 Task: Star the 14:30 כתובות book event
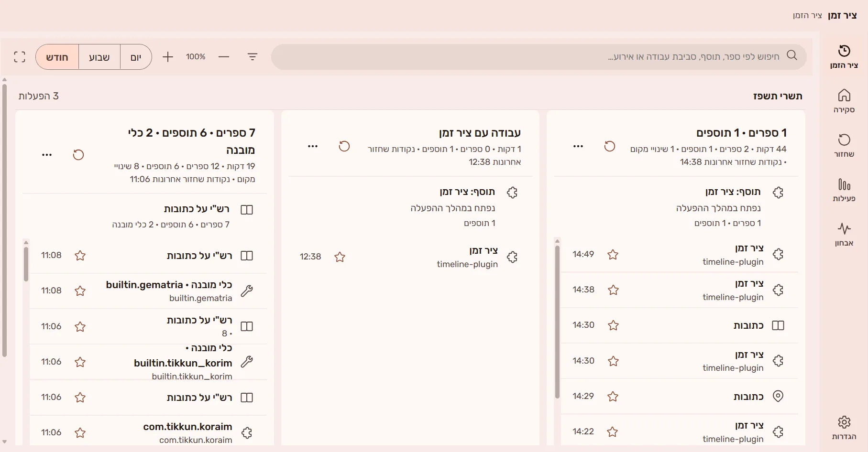pos(613,325)
